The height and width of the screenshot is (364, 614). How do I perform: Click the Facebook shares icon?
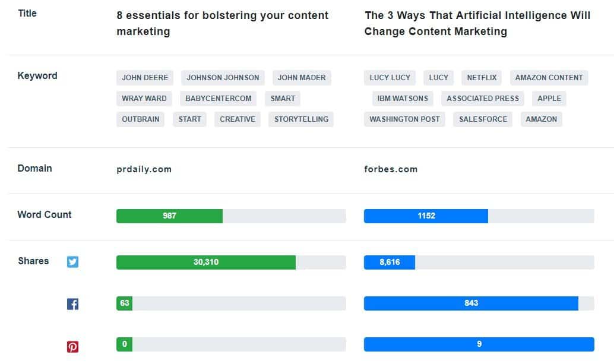tap(72, 304)
